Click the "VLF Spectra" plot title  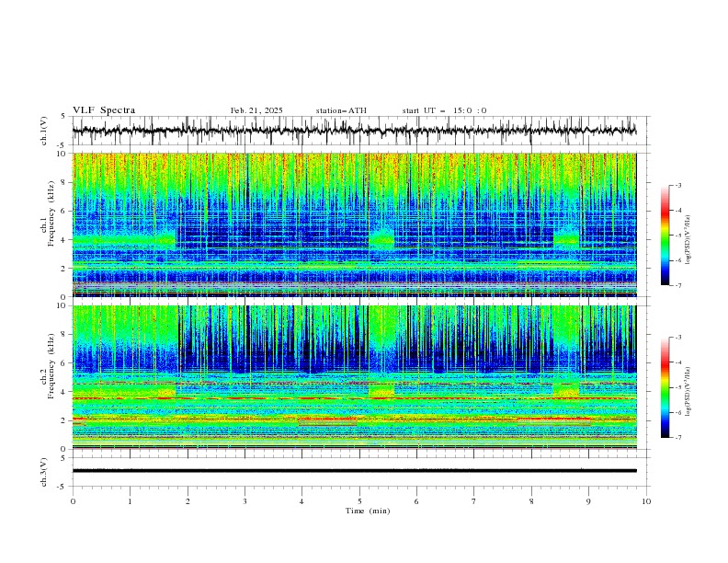point(104,110)
